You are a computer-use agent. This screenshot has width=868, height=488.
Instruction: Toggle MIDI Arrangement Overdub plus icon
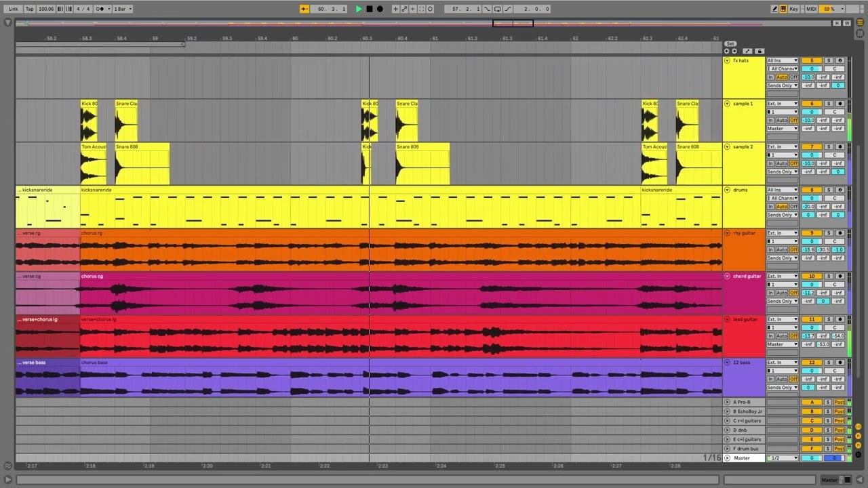[396, 9]
